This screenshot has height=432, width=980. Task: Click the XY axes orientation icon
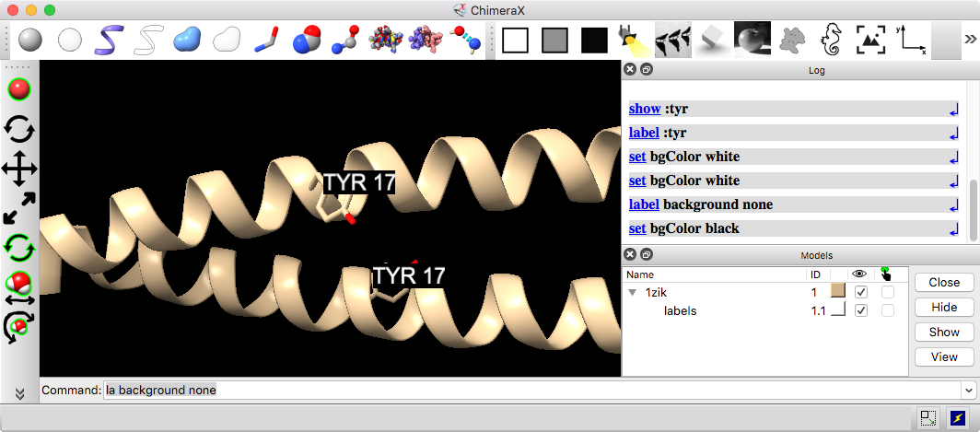click(911, 40)
